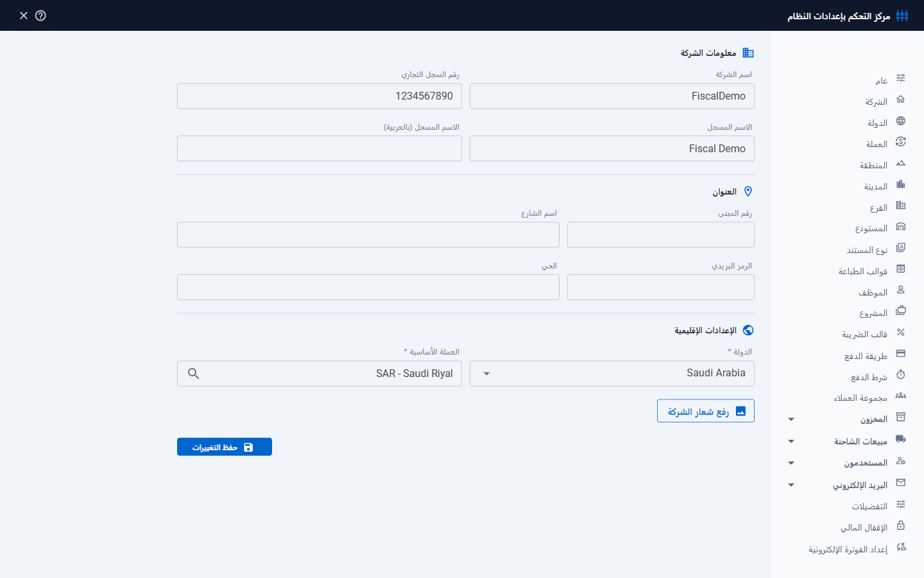
Task: Expand the مبيعات الشاحنة section arrow
Action: tap(791, 441)
